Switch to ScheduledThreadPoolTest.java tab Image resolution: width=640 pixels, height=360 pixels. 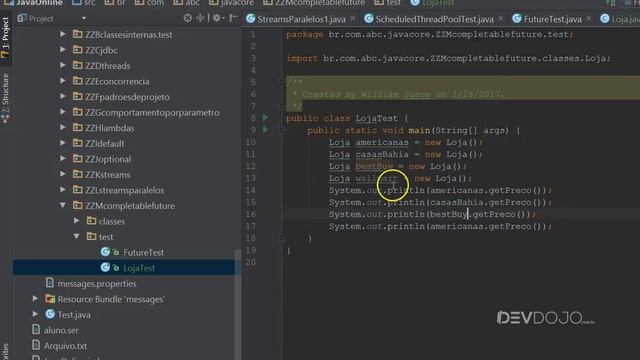[434, 19]
